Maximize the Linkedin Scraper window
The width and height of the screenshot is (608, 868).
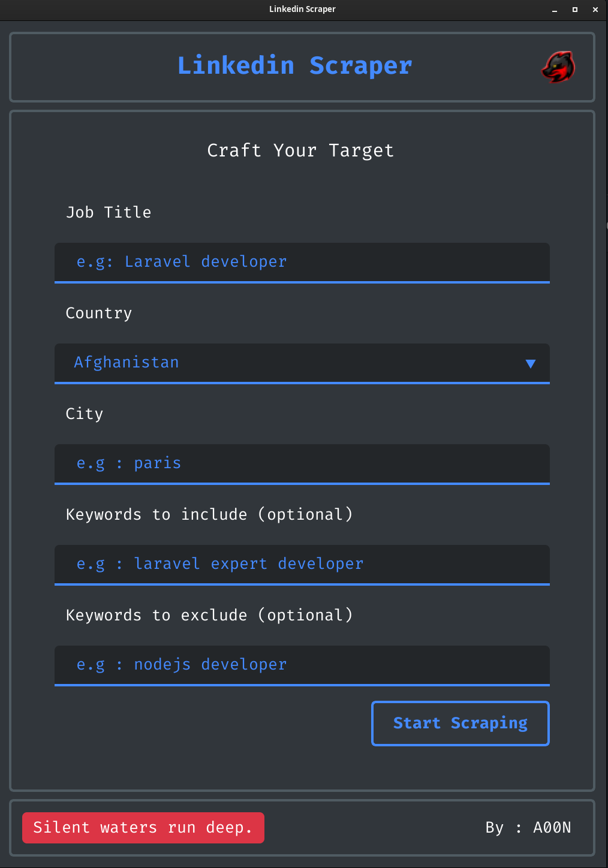pyautogui.click(x=575, y=10)
